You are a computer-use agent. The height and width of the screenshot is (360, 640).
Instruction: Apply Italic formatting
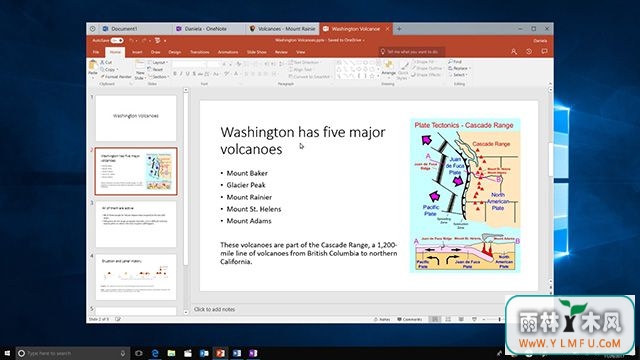(x=181, y=74)
